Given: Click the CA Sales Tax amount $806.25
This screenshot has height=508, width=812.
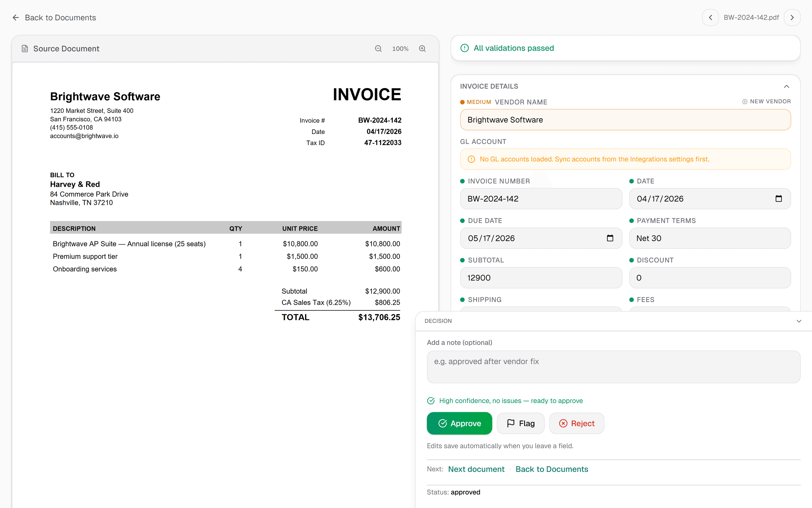Looking at the screenshot, I should 387,302.
